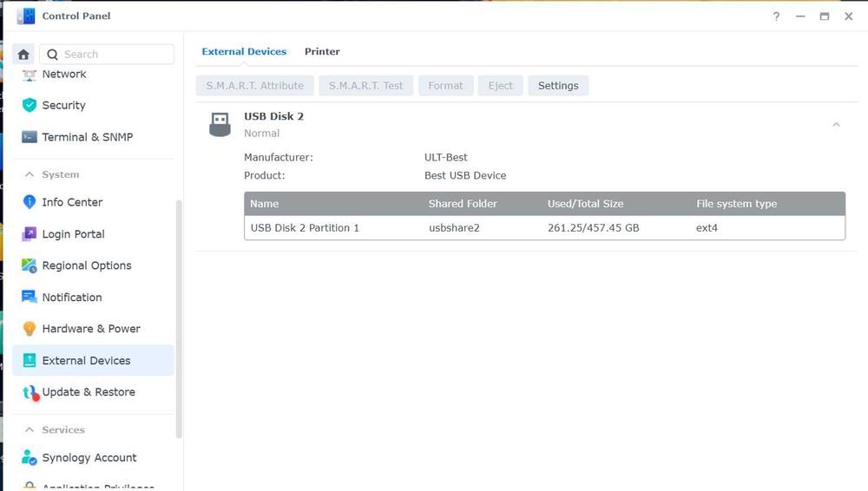Click the Home icon in sidebar
868x491 pixels.
pos(23,55)
